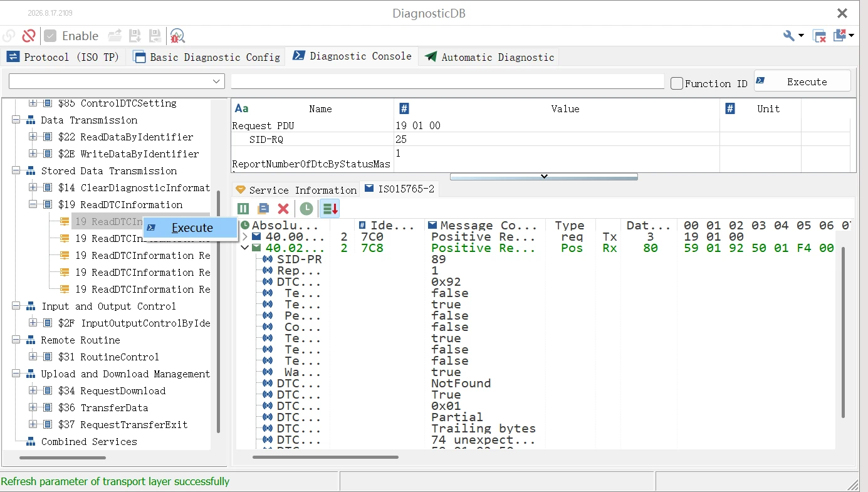
Task: Click the Request PDU value 19 01 00
Action: [x=418, y=125]
